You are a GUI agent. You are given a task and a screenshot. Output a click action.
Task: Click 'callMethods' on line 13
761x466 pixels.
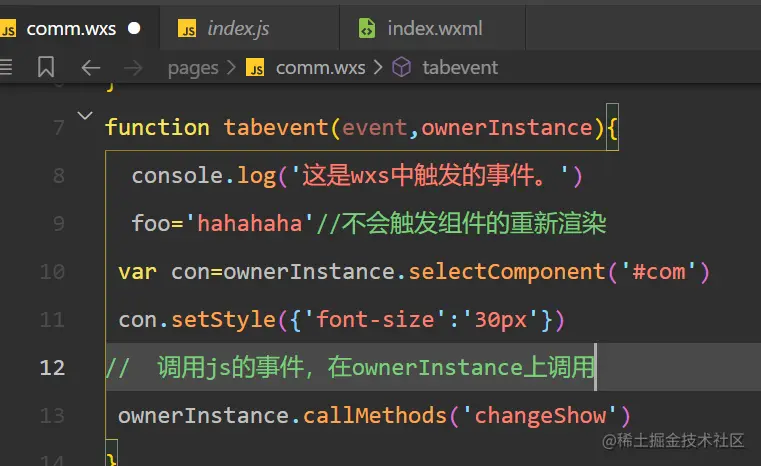[x=375, y=416]
